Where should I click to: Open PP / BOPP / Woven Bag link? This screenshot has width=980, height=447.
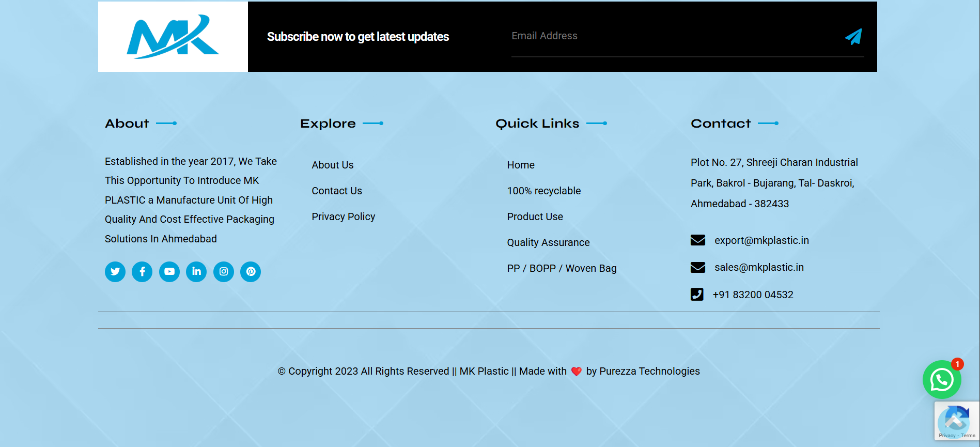(562, 268)
